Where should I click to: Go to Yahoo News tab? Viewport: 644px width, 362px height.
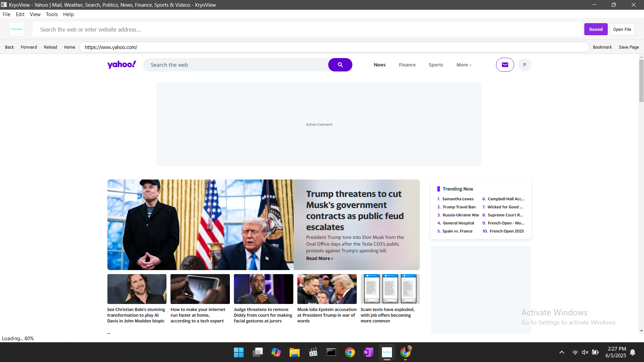[x=380, y=65]
